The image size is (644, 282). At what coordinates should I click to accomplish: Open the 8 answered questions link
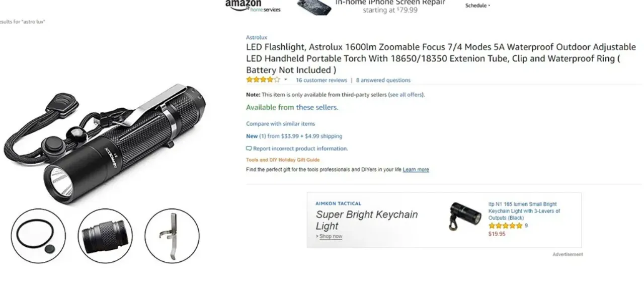pos(383,80)
